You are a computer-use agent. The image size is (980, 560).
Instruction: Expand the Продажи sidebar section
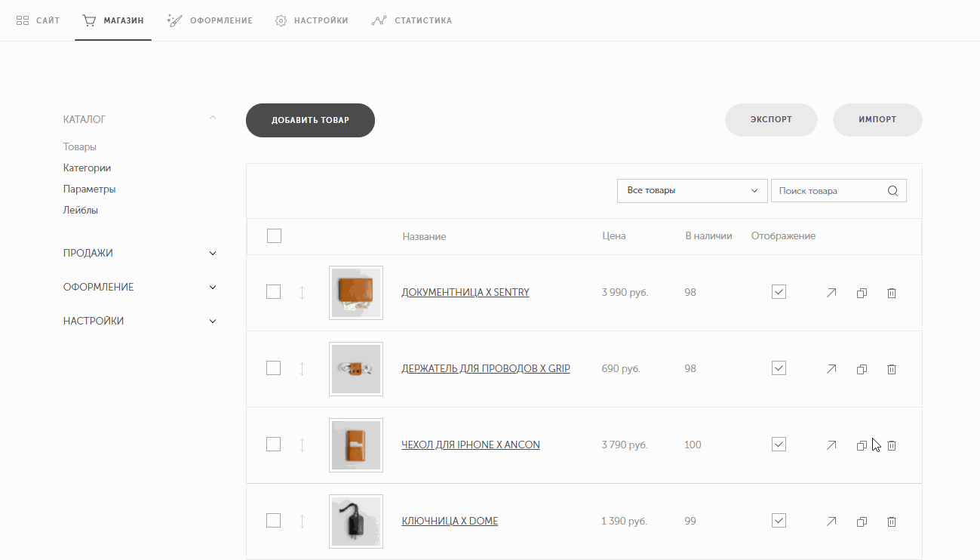point(140,254)
